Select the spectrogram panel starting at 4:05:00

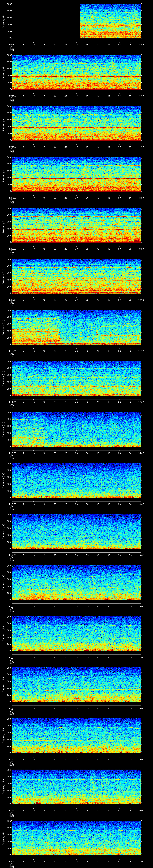click(x=77, y=72)
